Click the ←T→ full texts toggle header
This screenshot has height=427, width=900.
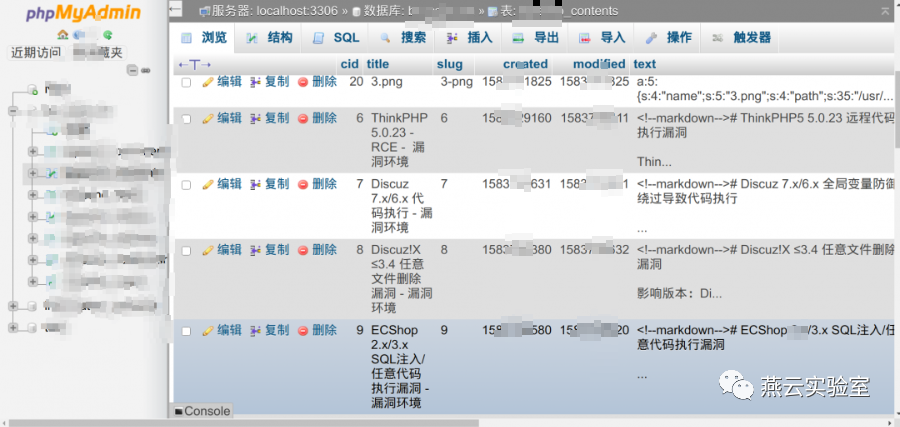pos(195,64)
